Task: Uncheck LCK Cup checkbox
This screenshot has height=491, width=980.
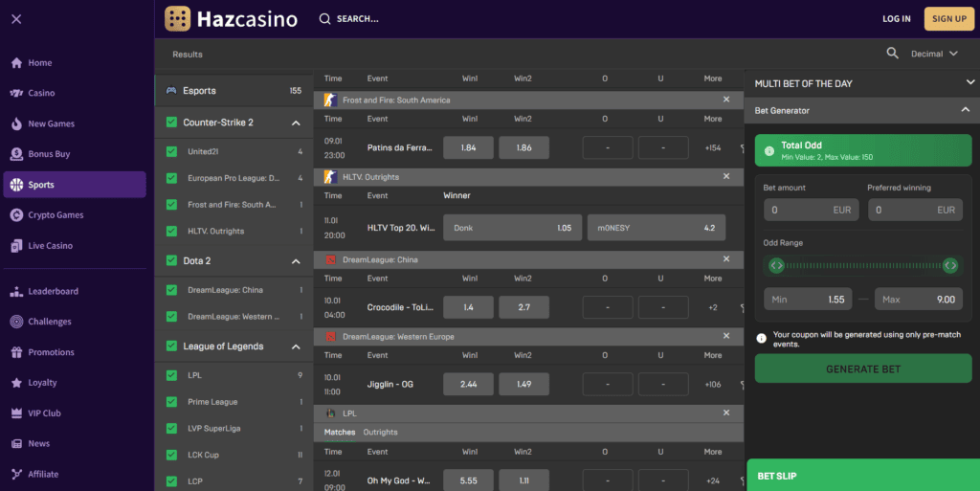Action: 171,455
